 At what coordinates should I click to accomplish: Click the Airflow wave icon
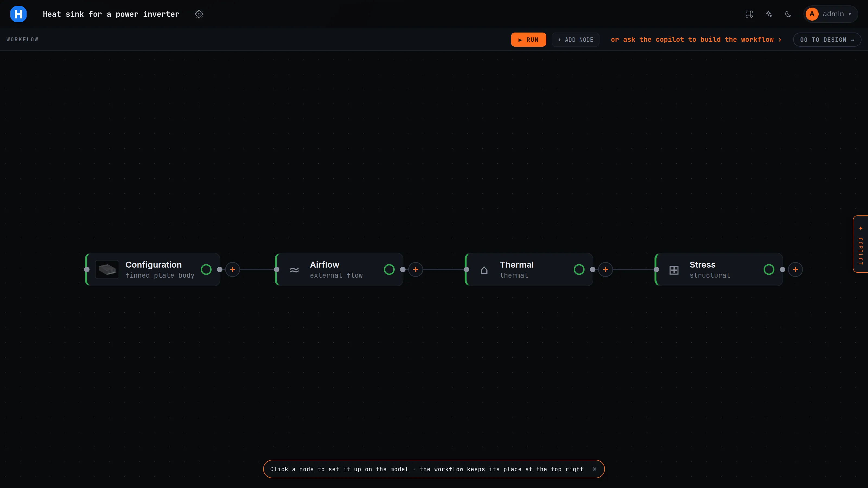pos(294,270)
